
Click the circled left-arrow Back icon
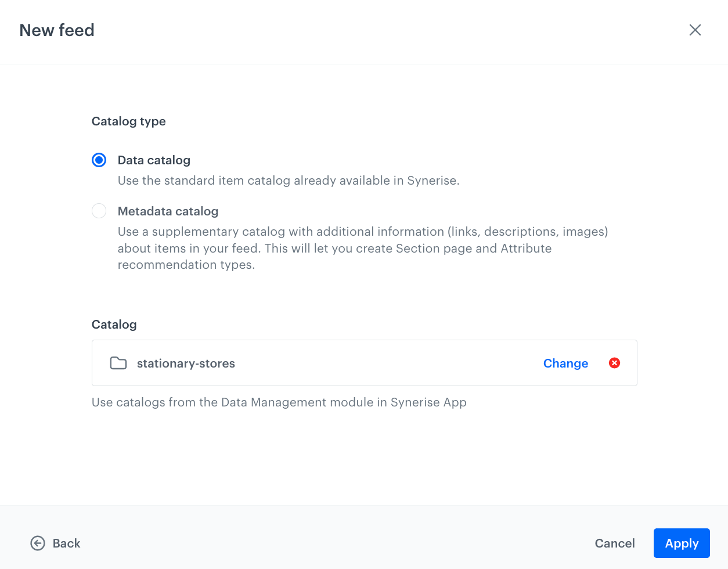(38, 543)
